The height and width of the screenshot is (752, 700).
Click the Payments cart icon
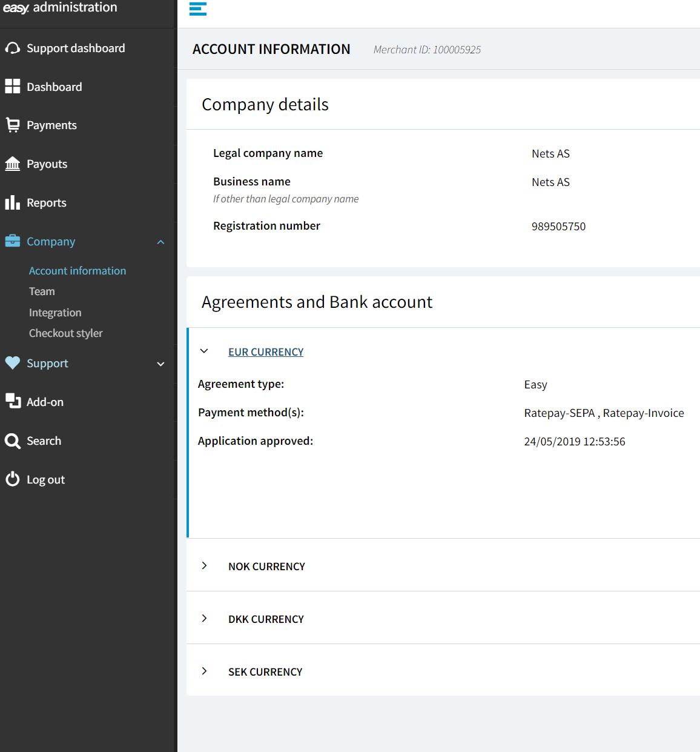pos(13,125)
